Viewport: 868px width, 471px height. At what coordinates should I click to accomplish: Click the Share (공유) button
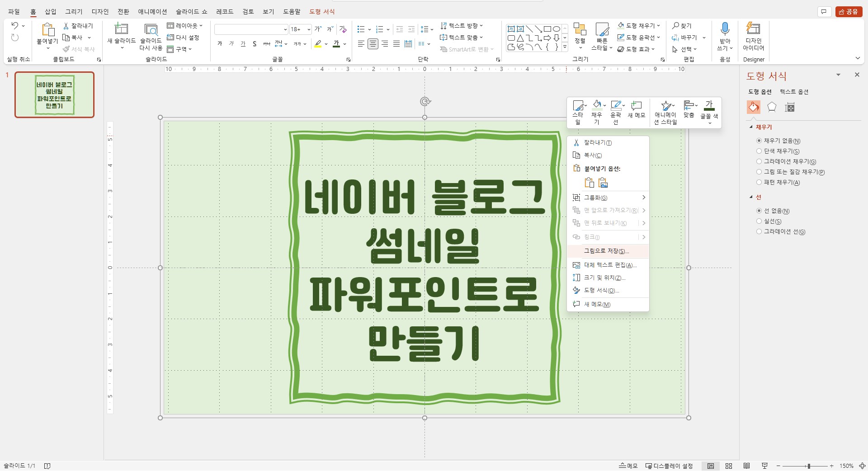(848, 12)
